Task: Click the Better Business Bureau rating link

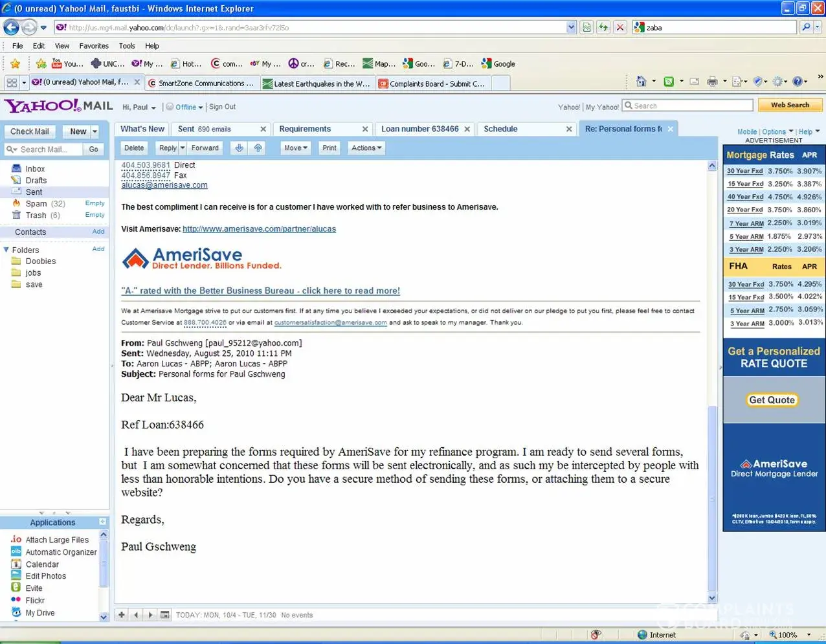Action: (260, 291)
